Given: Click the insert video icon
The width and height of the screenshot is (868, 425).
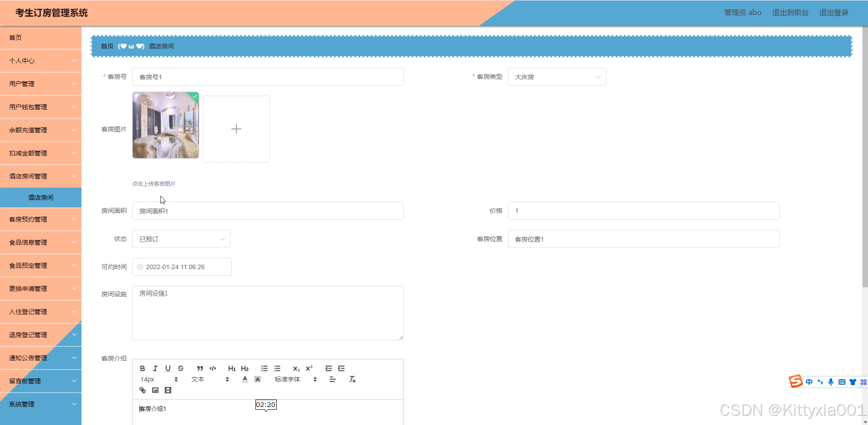Looking at the screenshot, I should (x=168, y=390).
